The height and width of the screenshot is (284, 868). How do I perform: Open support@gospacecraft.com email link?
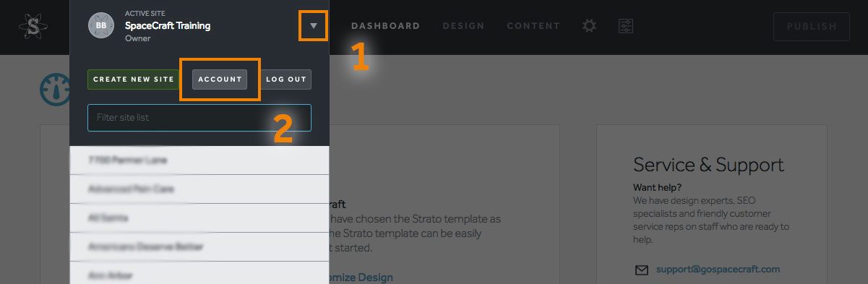click(x=718, y=270)
